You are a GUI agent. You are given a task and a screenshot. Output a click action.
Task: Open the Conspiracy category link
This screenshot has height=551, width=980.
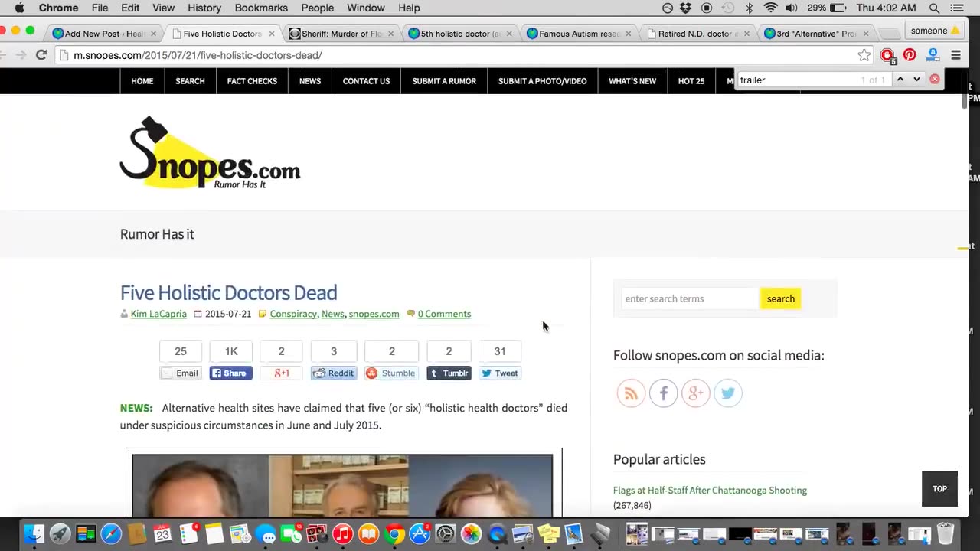[293, 314]
